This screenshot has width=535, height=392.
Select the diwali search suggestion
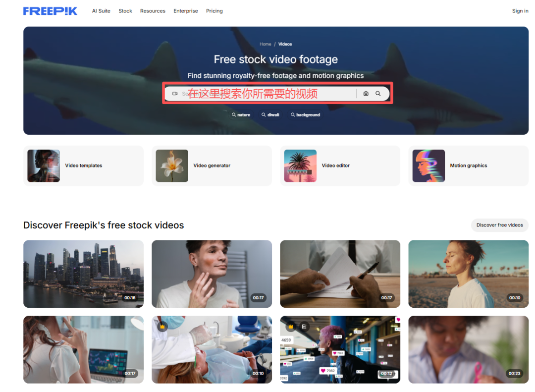(x=270, y=115)
